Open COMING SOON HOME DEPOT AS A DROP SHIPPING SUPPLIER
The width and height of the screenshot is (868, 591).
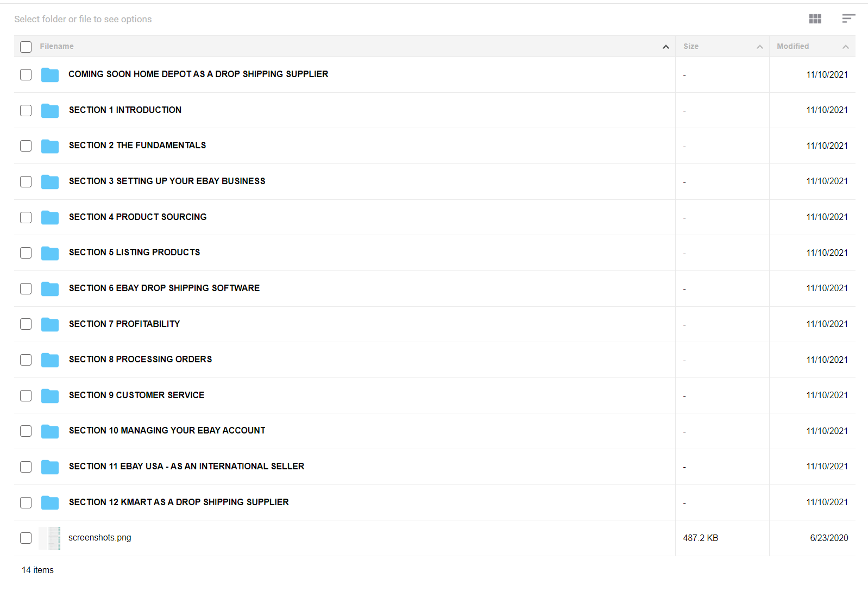coord(198,74)
